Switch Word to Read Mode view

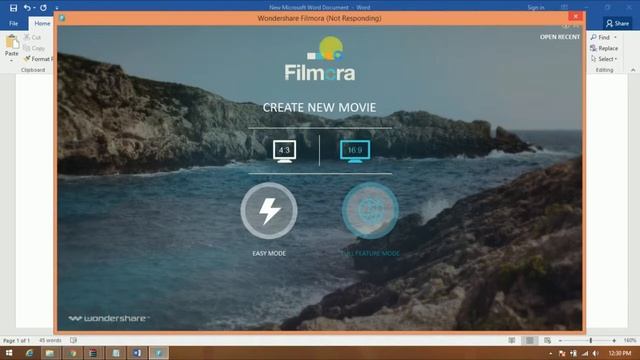511,340
